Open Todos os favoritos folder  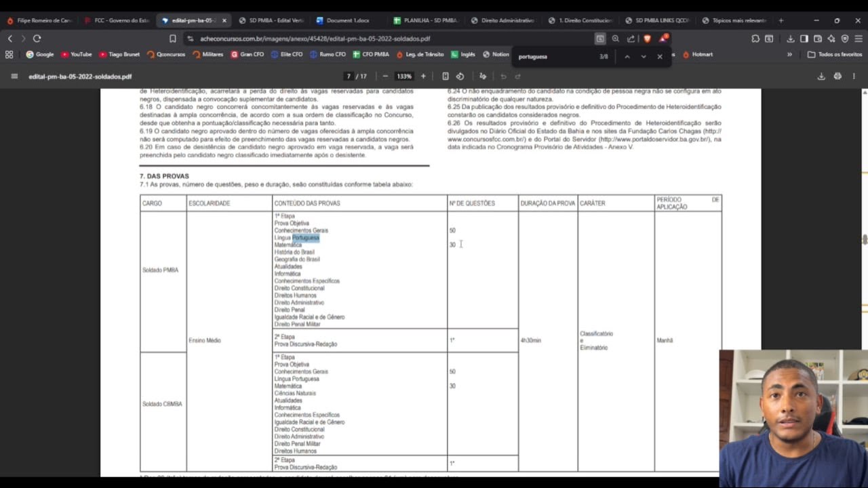(835, 54)
